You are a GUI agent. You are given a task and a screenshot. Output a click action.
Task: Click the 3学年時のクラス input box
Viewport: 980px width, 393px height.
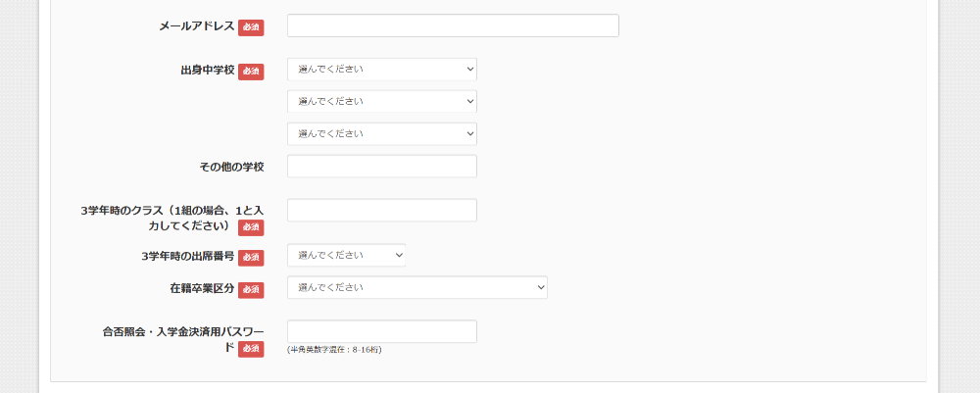click(381, 211)
